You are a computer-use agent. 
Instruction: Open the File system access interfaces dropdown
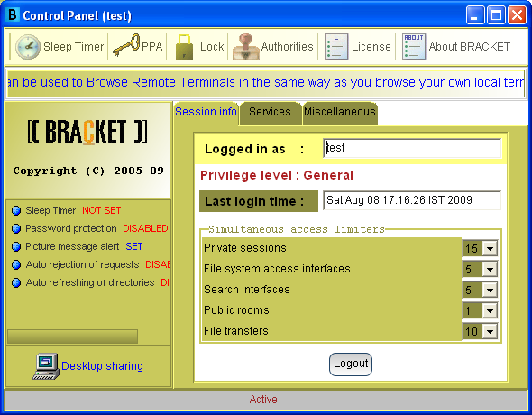click(x=490, y=269)
